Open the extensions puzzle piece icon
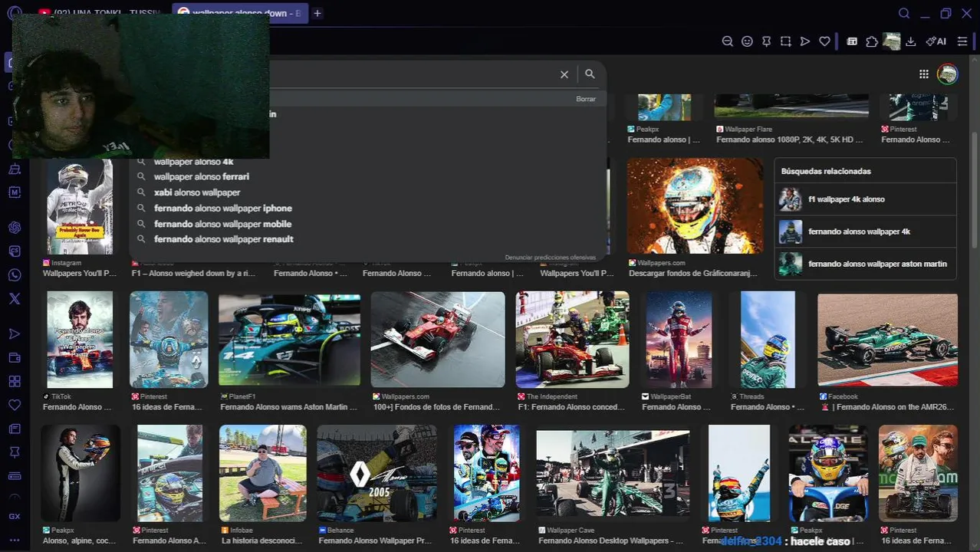The image size is (980, 552). click(872, 41)
